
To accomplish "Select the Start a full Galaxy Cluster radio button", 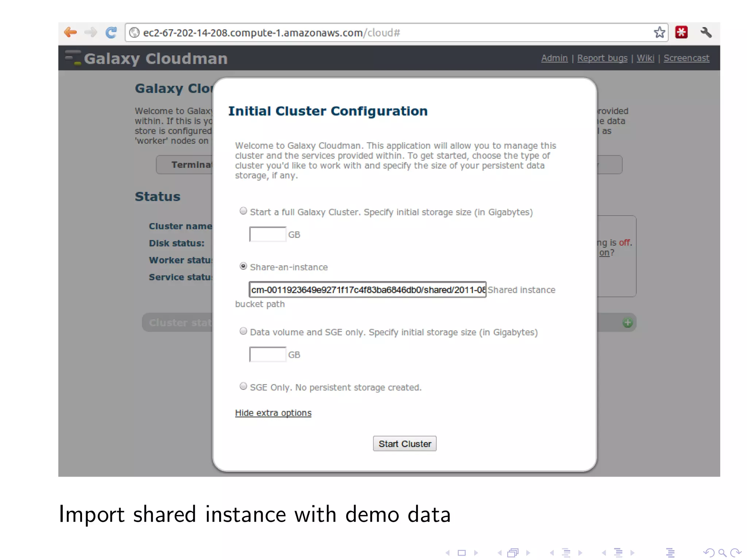I will pos(243,211).
